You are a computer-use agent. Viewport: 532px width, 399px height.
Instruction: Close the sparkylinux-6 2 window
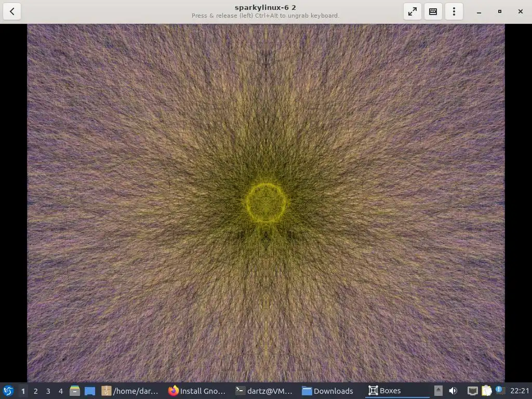click(520, 11)
